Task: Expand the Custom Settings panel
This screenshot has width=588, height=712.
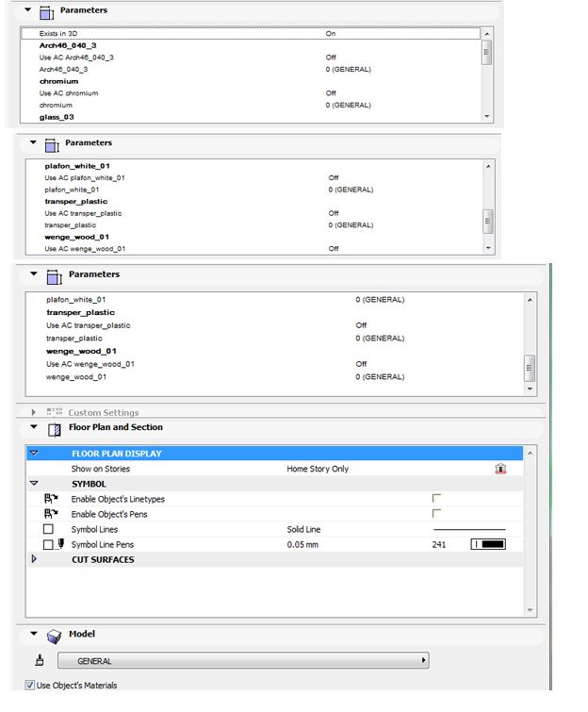Action: coord(34,412)
